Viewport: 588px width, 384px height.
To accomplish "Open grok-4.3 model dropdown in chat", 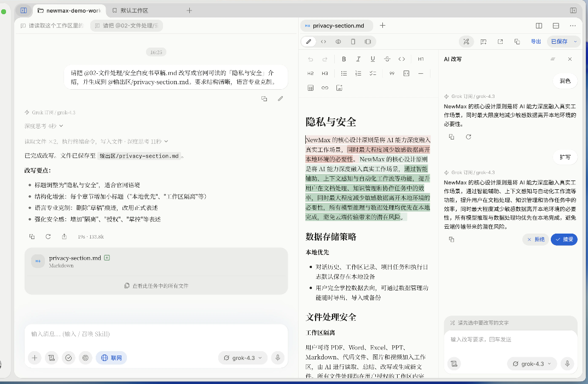I will pyautogui.click(x=243, y=358).
